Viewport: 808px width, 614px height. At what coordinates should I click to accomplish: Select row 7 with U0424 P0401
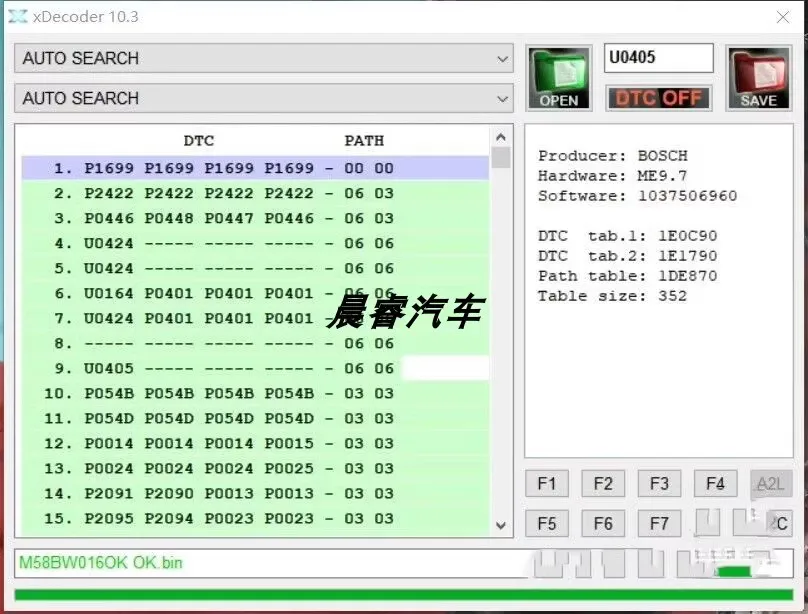point(255,318)
